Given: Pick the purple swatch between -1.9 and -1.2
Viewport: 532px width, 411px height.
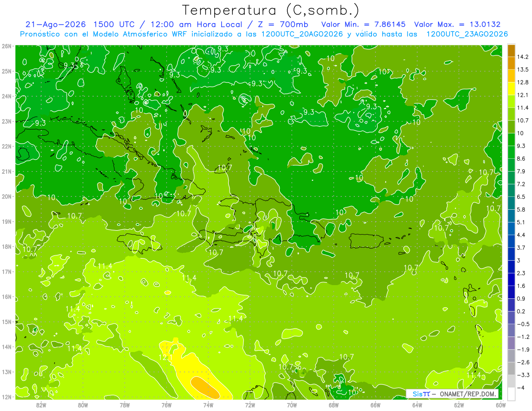Looking at the screenshot, I should point(511,343).
